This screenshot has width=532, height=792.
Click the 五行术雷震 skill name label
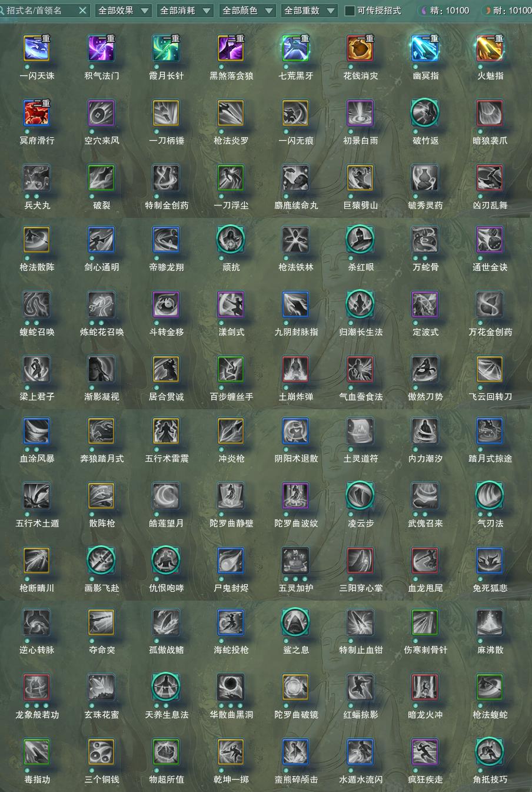point(167,459)
